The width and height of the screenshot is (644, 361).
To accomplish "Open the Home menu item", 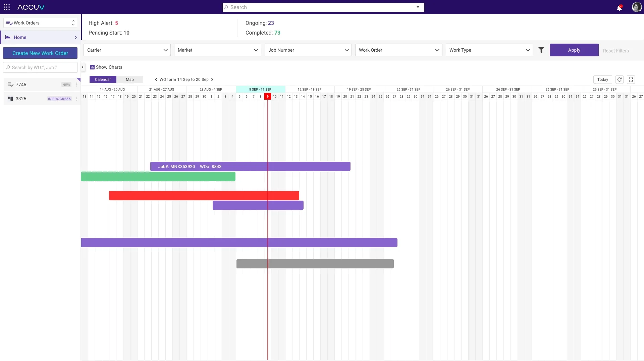I will pyautogui.click(x=41, y=37).
